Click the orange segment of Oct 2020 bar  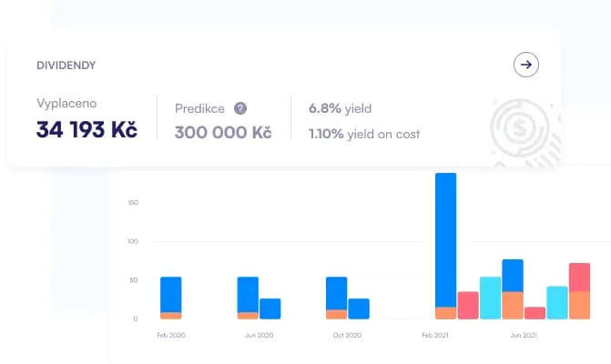tap(336, 315)
